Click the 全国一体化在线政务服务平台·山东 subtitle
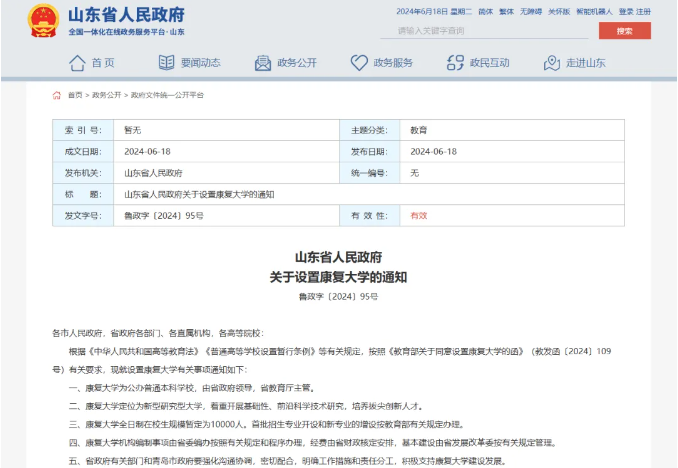 point(126,32)
